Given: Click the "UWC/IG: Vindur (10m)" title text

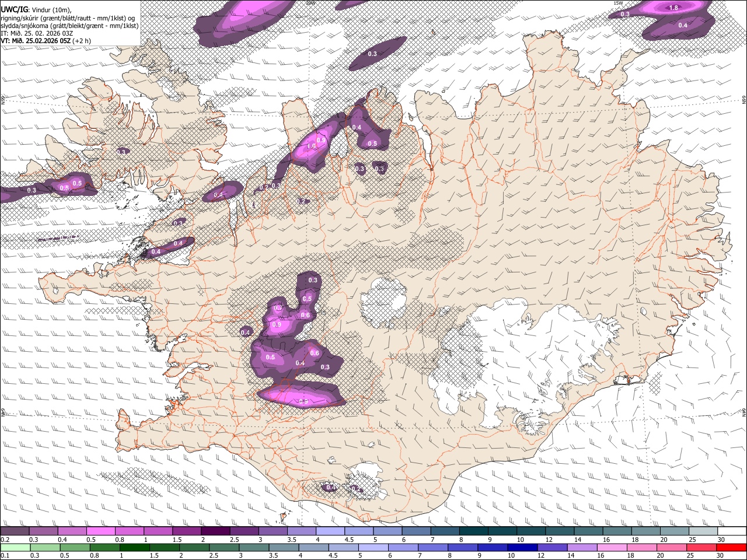Looking at the screenshot, I should tap(36, 9).
